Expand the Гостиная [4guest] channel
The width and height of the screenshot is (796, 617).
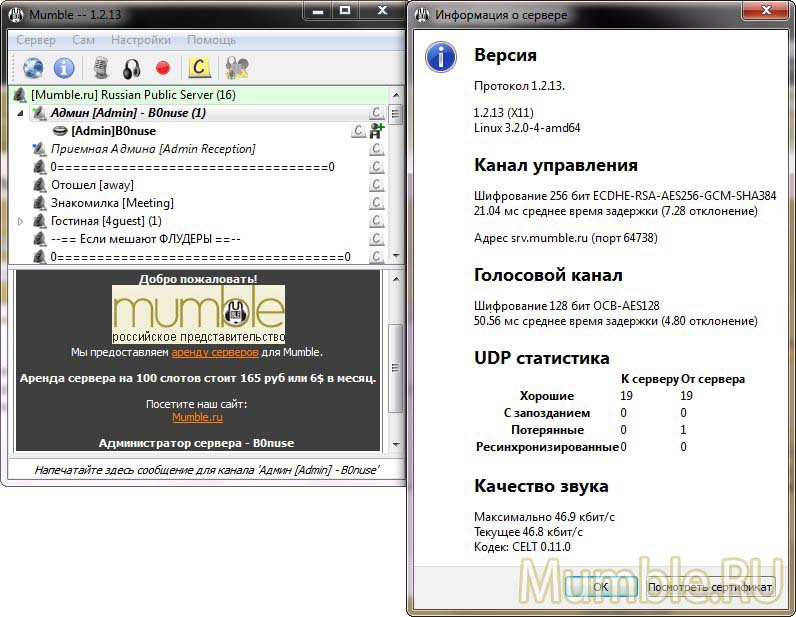[22, 221]
